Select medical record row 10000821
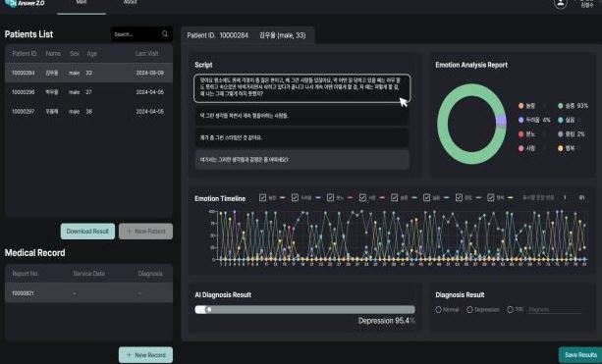This screenshot has height=364, width=602. coord(88,293)
